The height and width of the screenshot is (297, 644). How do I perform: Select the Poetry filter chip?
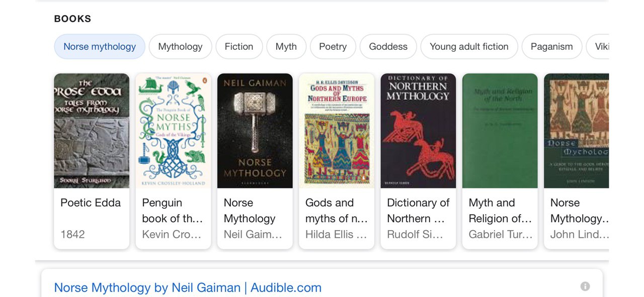coord(333,47)
